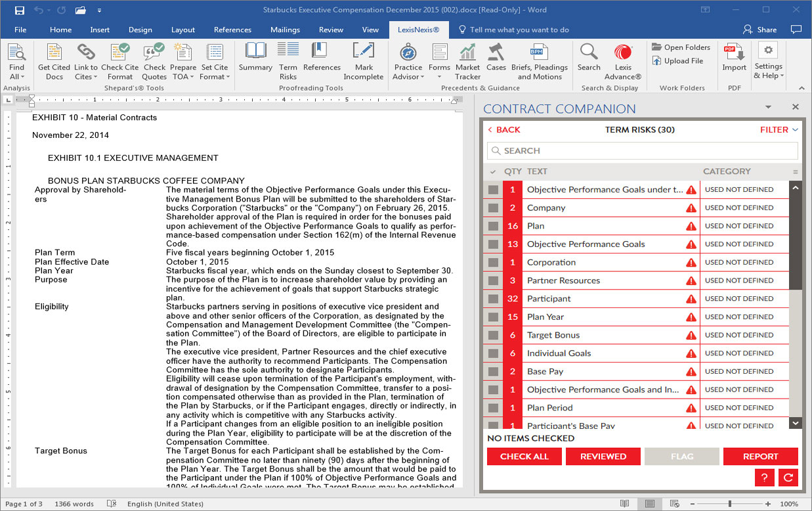Check the Individual Goals box
Screen dimensions: 812x511
(493, 353)
